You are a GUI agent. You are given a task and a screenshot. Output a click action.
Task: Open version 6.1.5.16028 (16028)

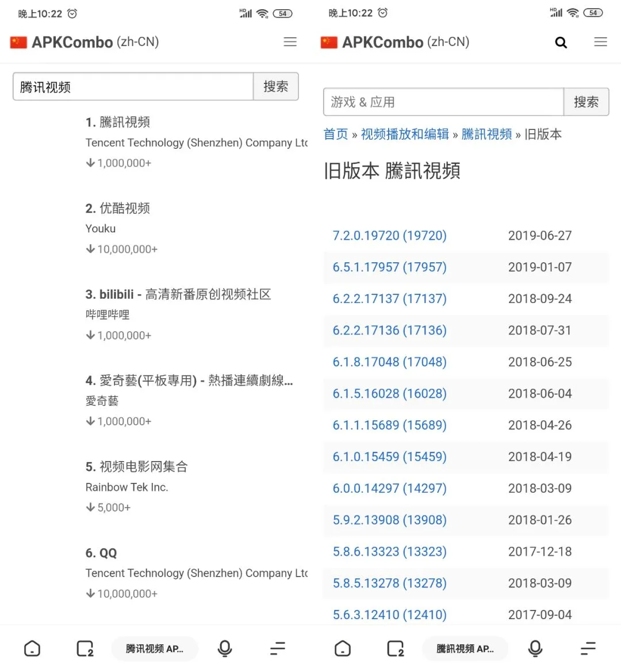[x=390, y=393]
